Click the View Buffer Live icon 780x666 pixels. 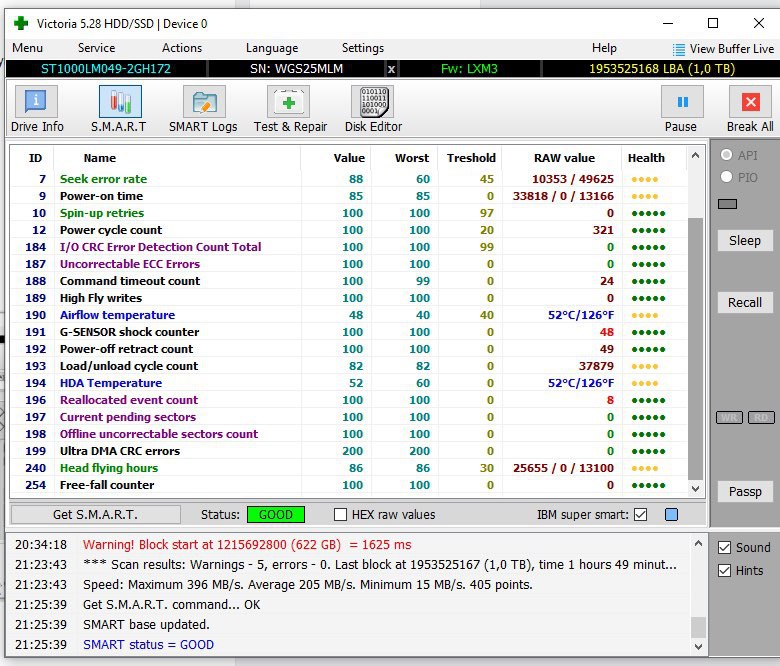tap(679, 49)
